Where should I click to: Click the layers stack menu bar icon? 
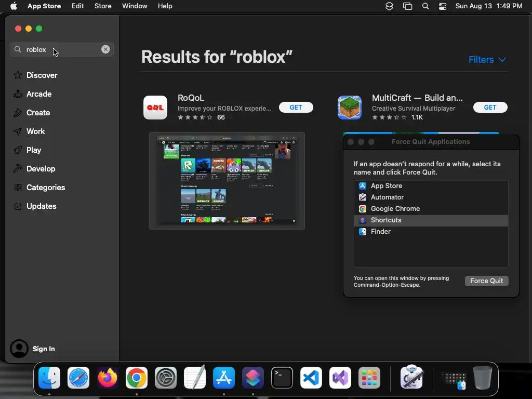click(x=389, y=6)
